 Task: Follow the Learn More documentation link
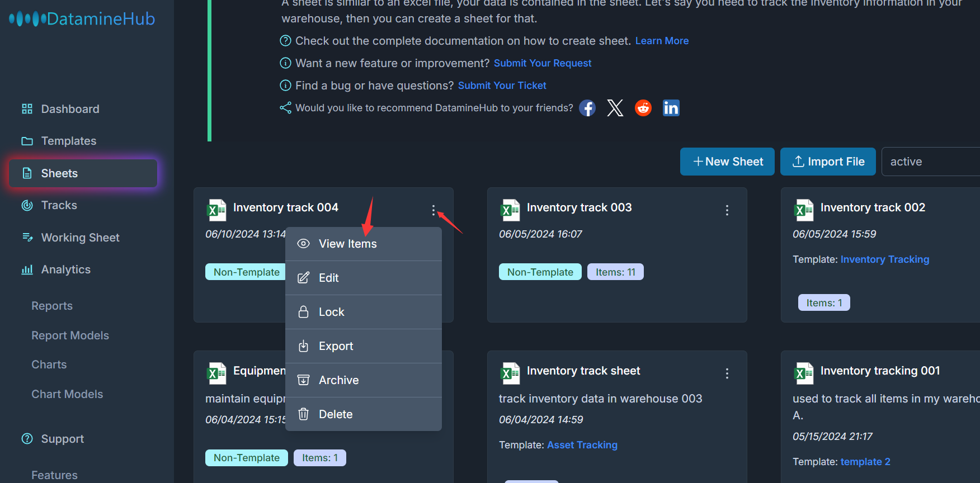pyautogui.click(x=662, y=41)
